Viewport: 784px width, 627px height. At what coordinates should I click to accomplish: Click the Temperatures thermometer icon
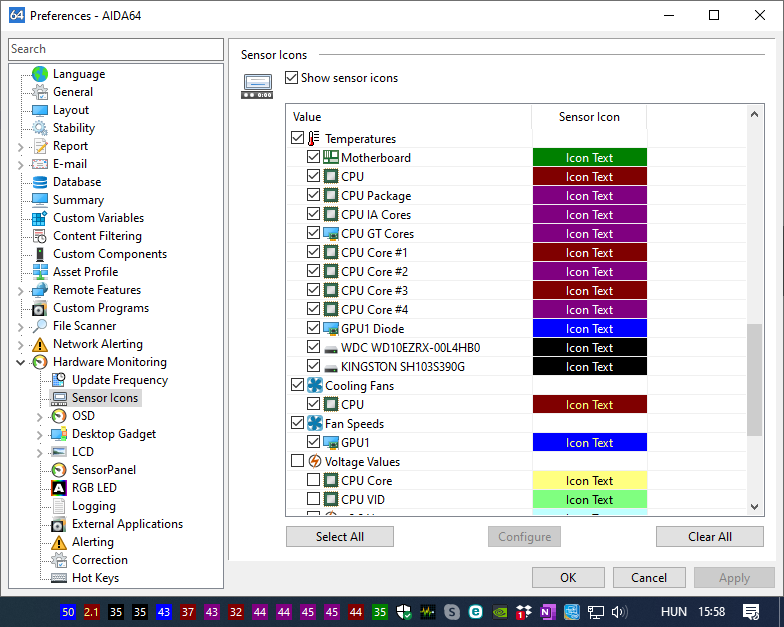(x=314, y=138)
